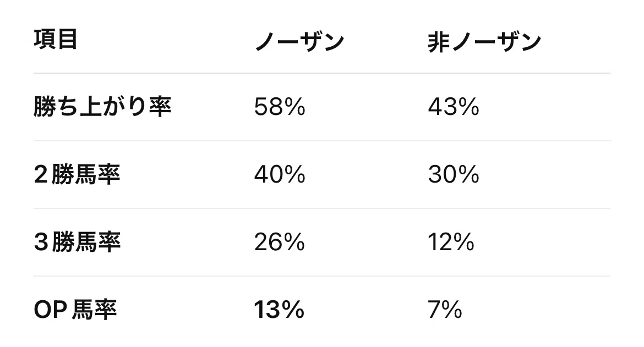
Task: Click the digit 2 in 2勝馬率
Action: 41,175
